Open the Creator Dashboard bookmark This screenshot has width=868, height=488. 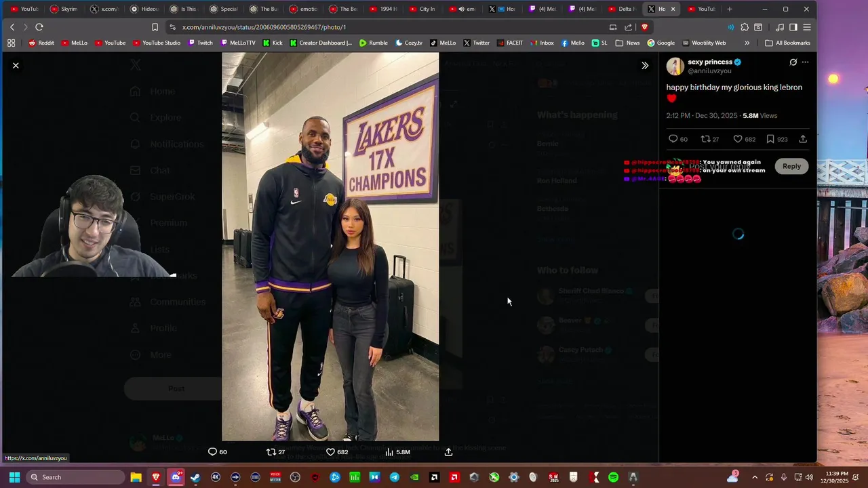click(320, 43)
